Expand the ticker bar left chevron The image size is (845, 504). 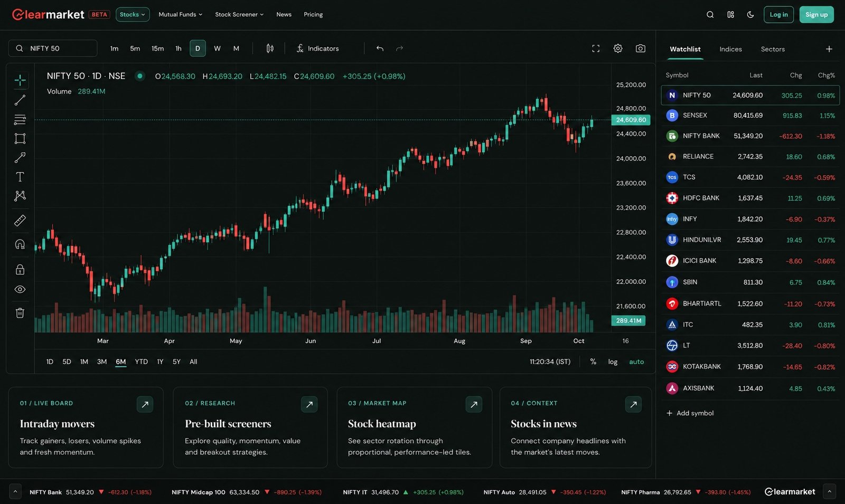pos(15,491)
